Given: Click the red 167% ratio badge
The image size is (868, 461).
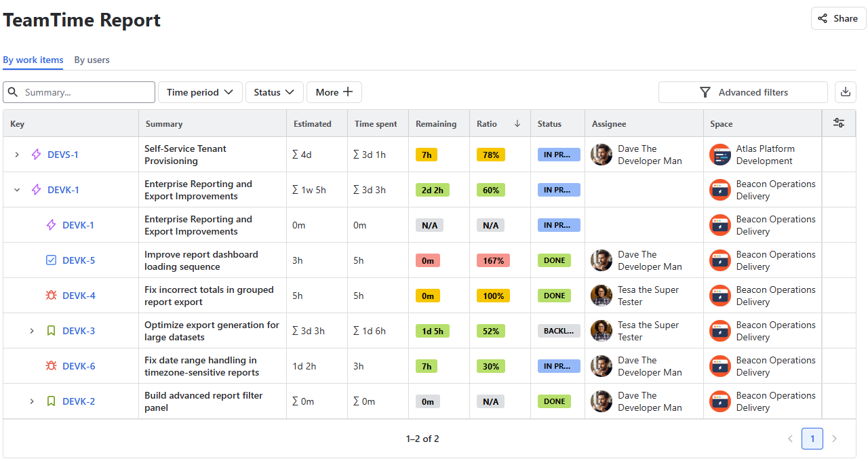Looking at the screenshot, I should [x=493, y=260].
